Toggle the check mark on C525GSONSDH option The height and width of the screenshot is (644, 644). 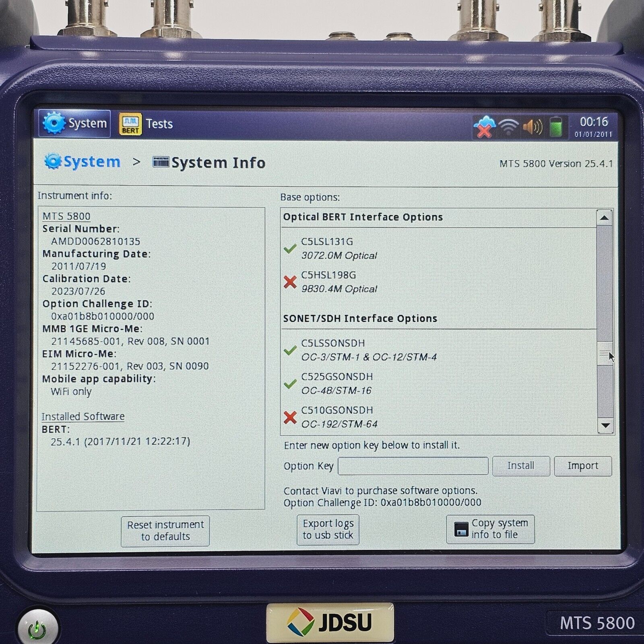tap(291, 384)
